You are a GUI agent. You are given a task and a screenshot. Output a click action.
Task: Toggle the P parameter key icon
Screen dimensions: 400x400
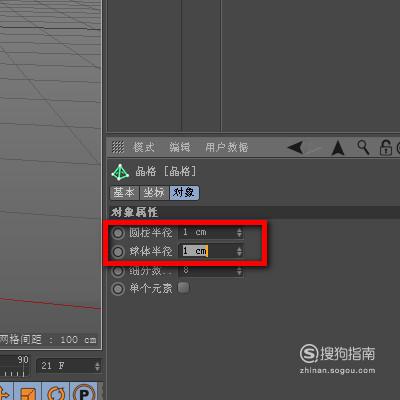[84, 392]
